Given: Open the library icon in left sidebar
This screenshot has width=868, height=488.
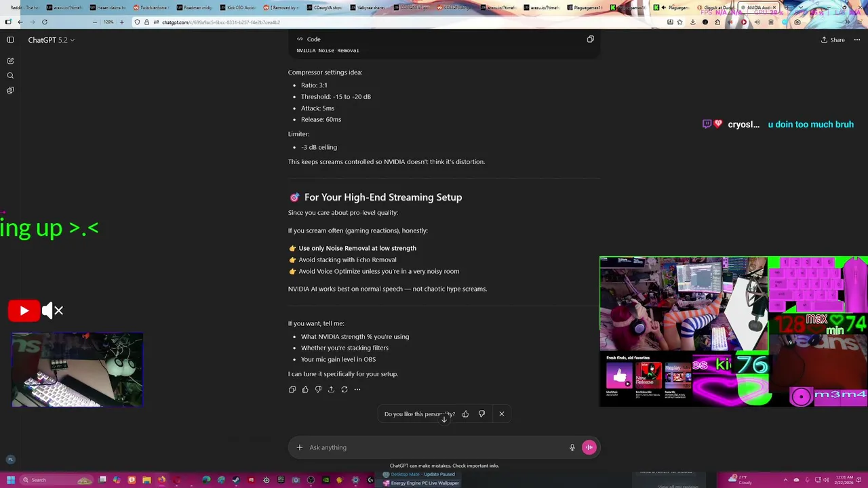Looking at the screenshot, I should click(10, 90).
